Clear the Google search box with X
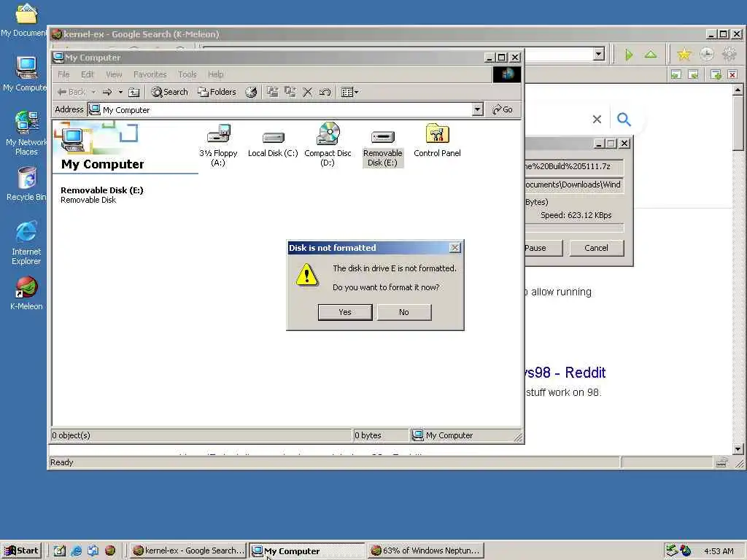Image resolution: width=747 pixels, height=560 pixels. pos(597,119)
